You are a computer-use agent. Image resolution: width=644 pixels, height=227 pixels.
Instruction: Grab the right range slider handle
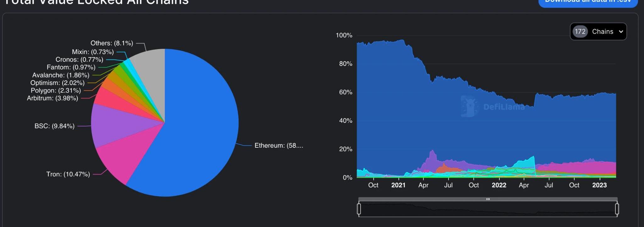coord(617,209)
